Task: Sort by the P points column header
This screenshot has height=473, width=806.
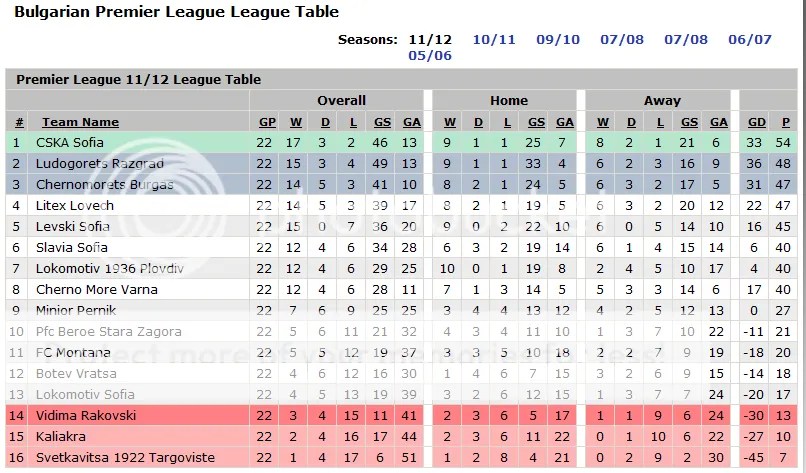Action: tap(785, 122)
